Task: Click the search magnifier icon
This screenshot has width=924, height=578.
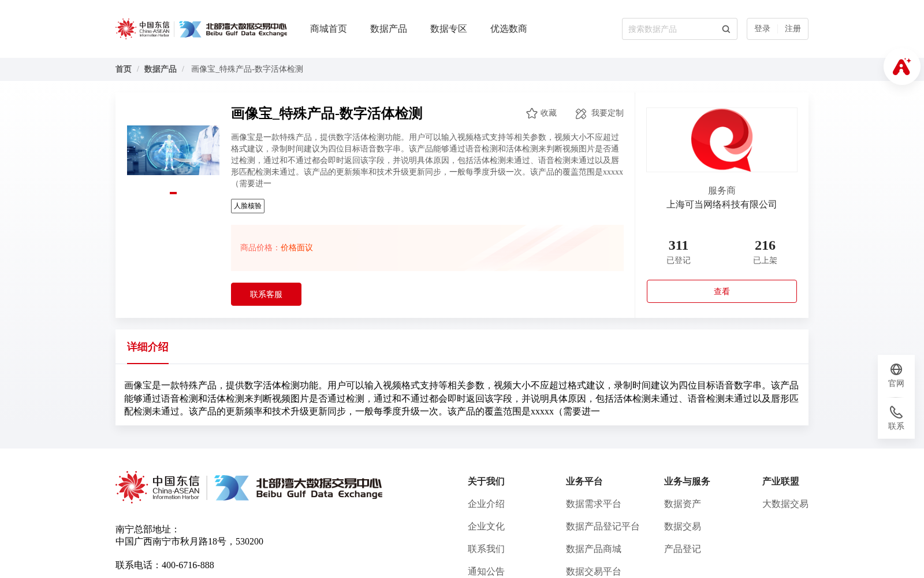Action: pyautogui.click(x=726, y=29)
